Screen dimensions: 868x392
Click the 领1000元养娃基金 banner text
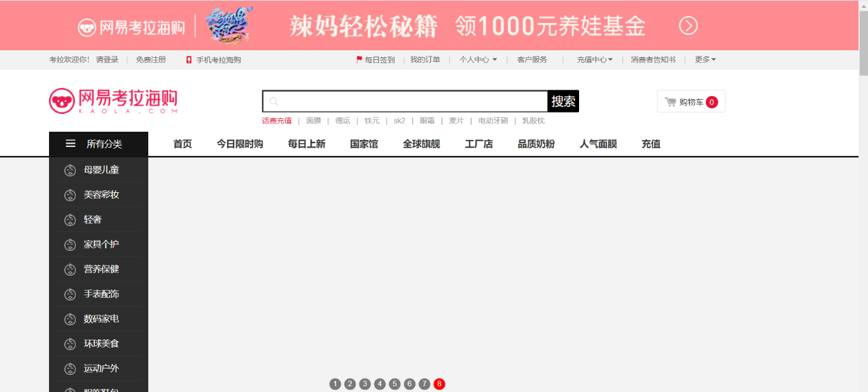(x=551, y=26)
